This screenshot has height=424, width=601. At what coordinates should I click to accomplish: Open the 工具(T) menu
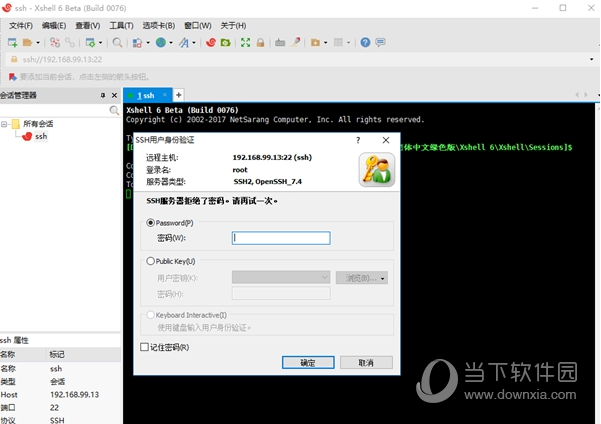coord(121,26)
